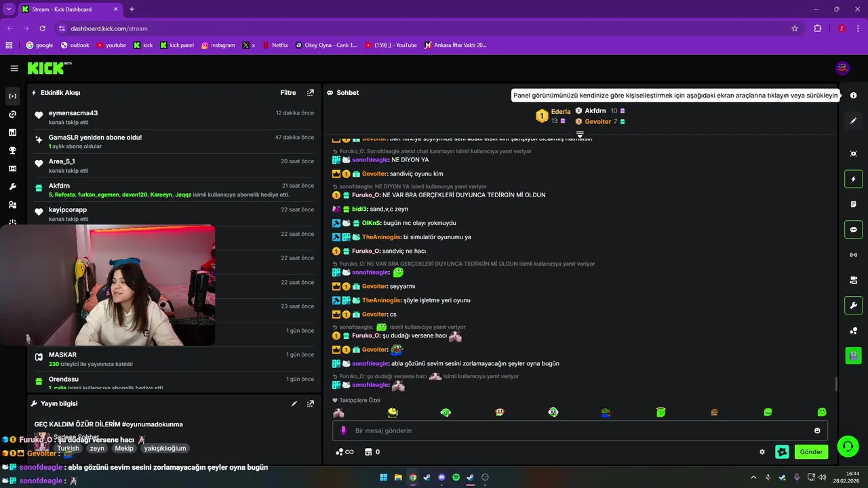Open the Chrome tab search dropdown
The image size is (868, 488).
click(x=9, y=9)
